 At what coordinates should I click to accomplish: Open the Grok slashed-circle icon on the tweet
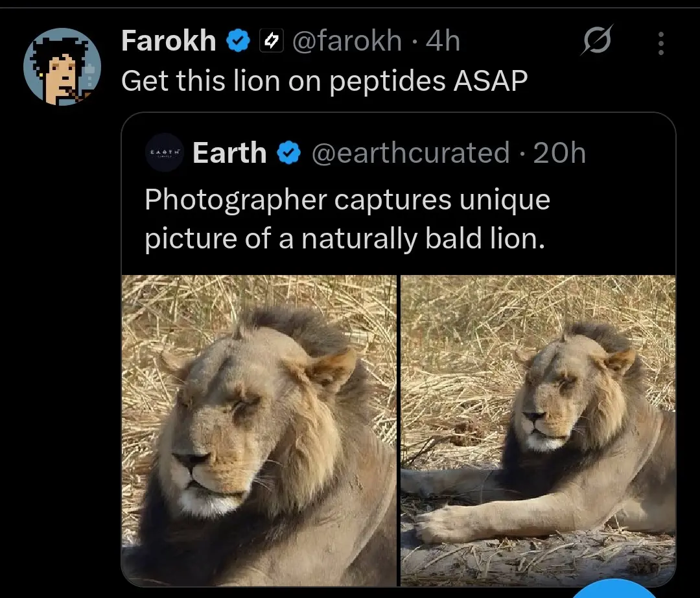click(x=596, y=43)
